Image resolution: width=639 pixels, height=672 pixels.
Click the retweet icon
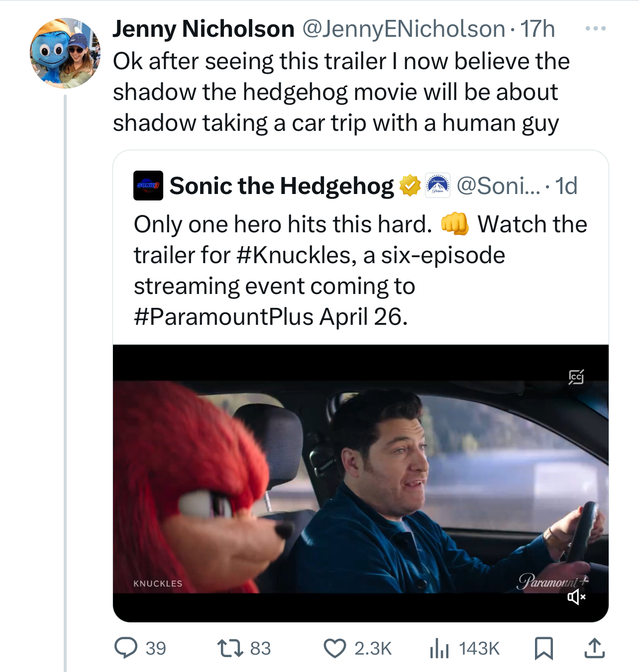[x=230, y=648]
